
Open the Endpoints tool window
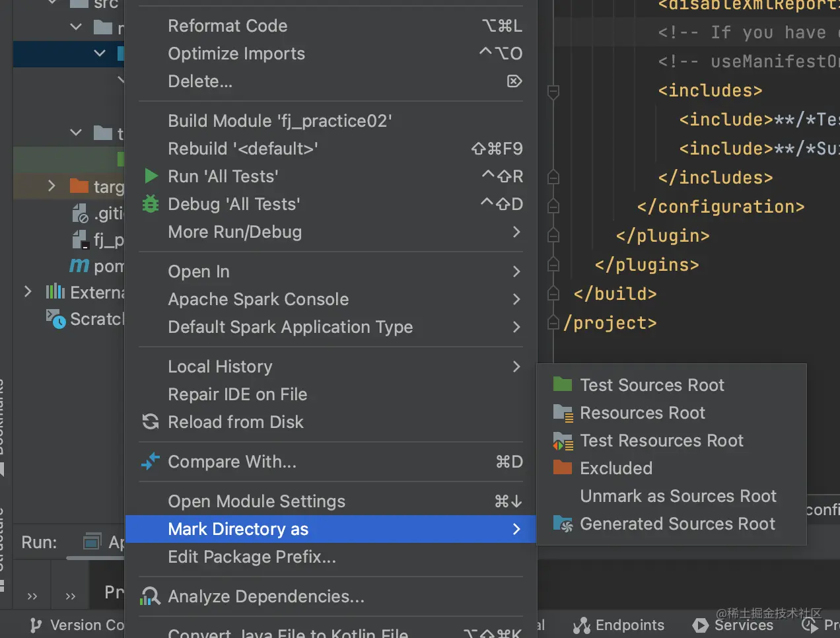(619, 625)
